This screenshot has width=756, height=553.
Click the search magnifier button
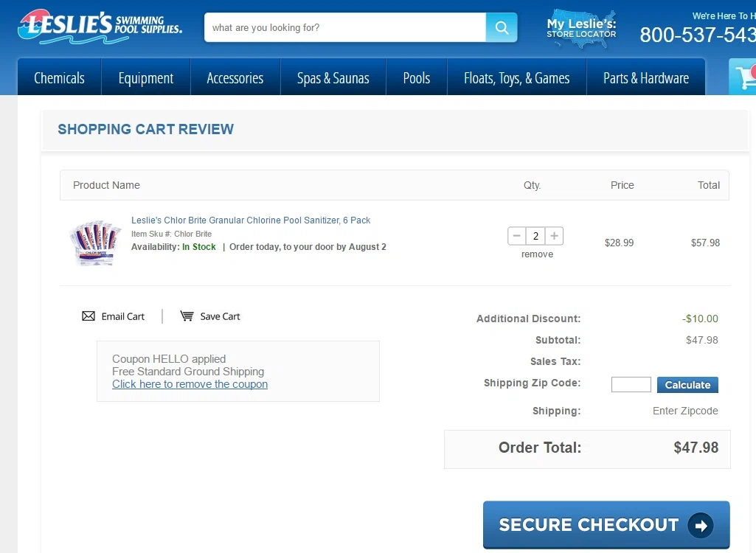click(502, 27)
